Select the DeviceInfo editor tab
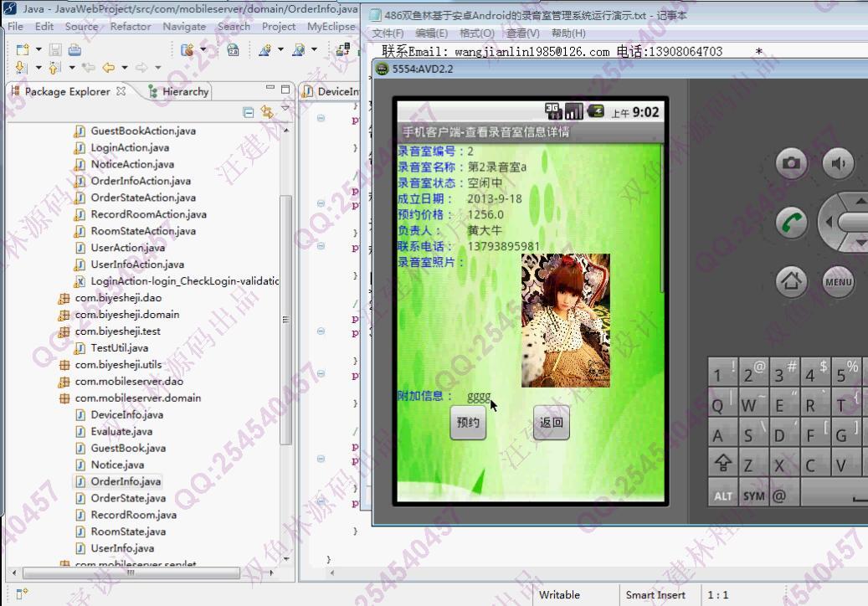The height and width of the screenshot is (606, 868). pyautogui.click(x=331, y=91)
